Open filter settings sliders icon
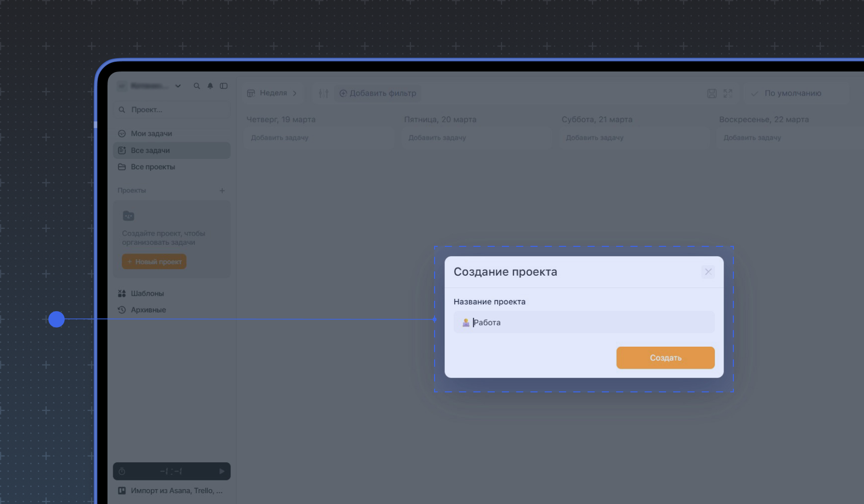 (x=323, y=93)
